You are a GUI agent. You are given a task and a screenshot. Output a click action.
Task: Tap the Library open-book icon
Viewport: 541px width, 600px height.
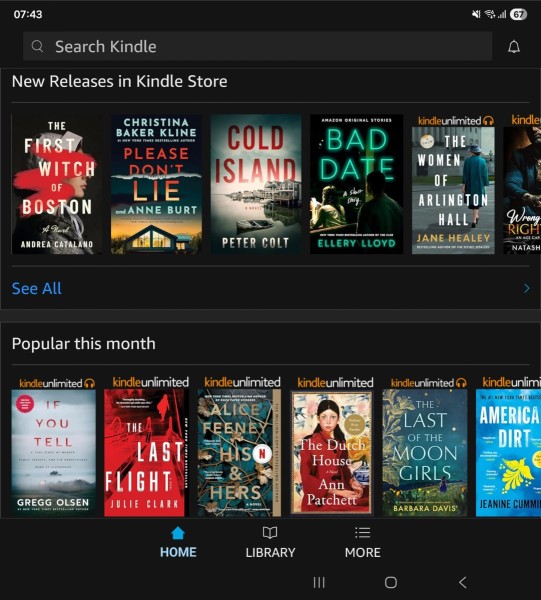[x=270, y=533]
